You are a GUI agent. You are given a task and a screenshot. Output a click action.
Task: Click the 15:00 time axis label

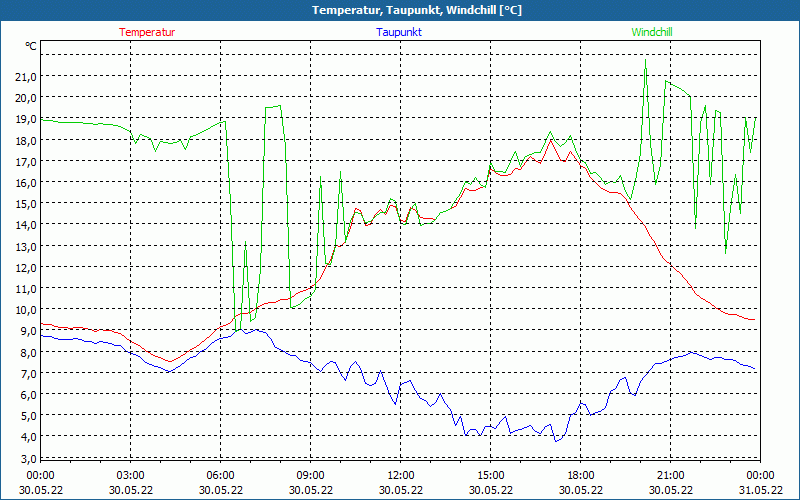[491, 476]
